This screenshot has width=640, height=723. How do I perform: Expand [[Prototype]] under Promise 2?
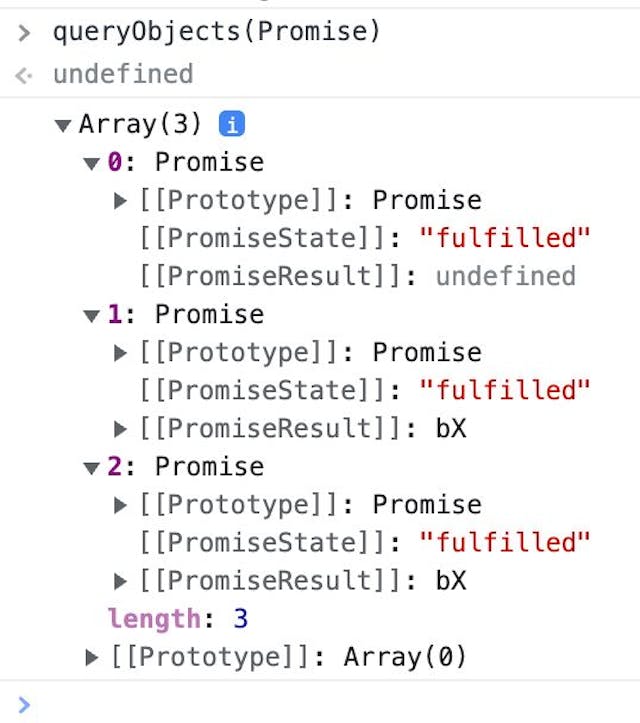click(121, 505)
